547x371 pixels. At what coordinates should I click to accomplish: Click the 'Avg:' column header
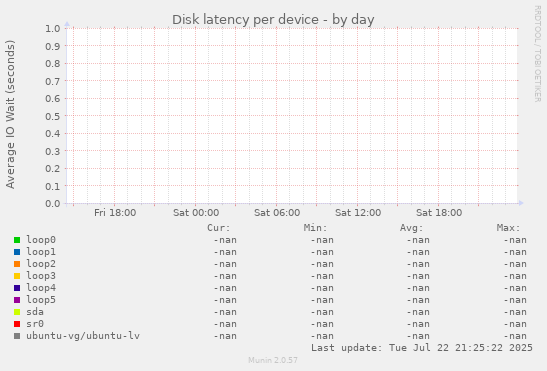[x=412, y=228]
